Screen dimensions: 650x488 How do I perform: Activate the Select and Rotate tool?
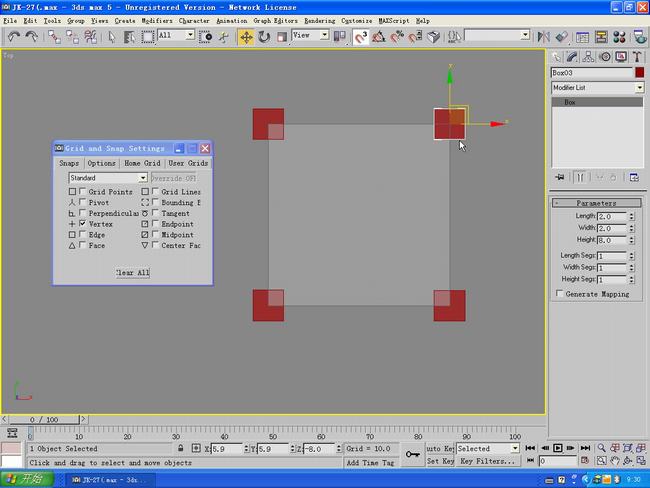click(x=264, y=37)
